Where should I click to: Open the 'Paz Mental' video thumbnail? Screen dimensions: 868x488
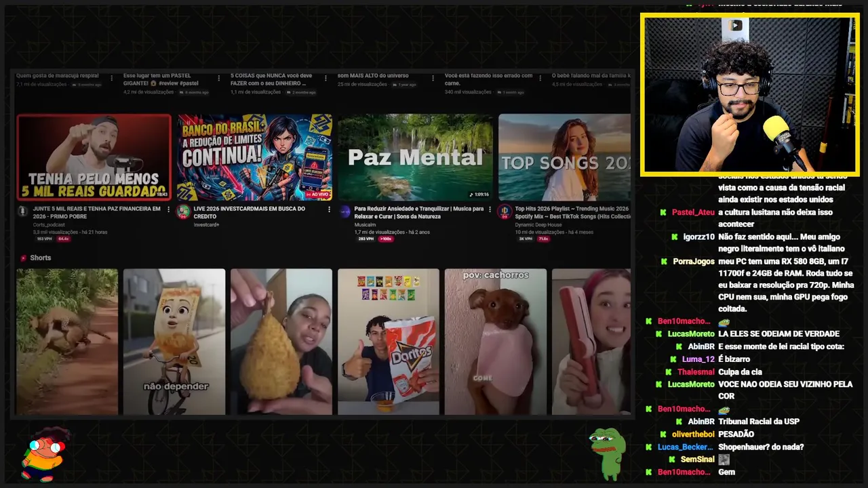(415, 157)
